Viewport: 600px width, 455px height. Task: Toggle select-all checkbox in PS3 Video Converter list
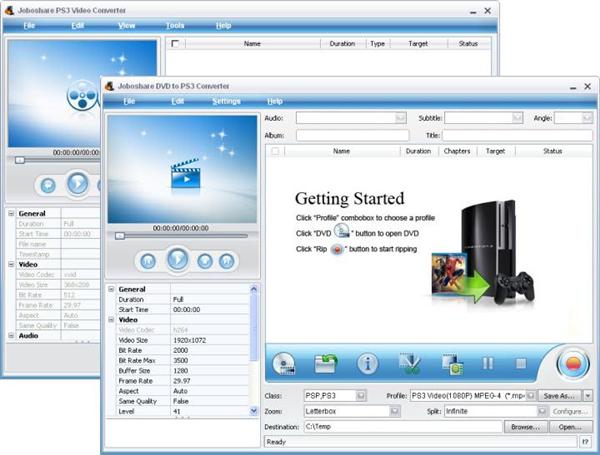tap(175, 44)
